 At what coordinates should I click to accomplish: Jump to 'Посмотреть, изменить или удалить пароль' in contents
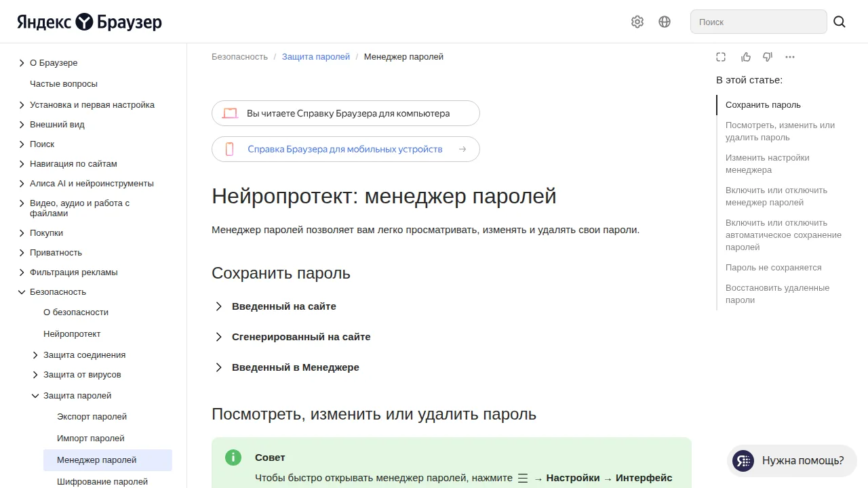tap(780, 131)
